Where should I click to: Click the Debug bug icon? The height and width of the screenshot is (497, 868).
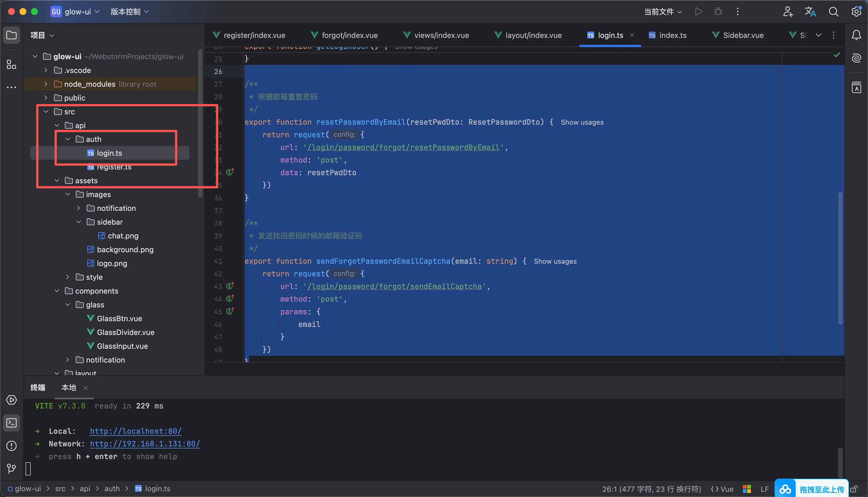pos(718,11)
